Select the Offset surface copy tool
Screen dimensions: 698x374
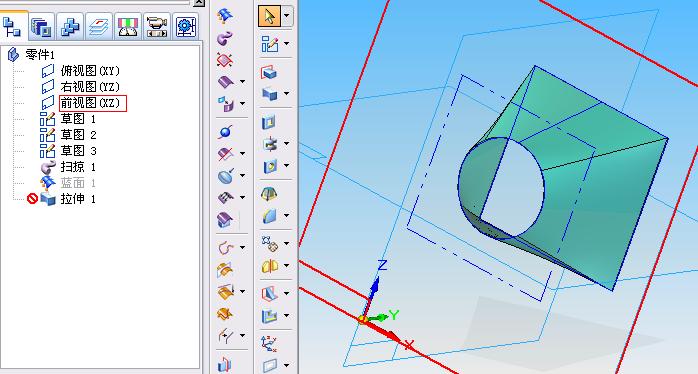coord(226,103)
